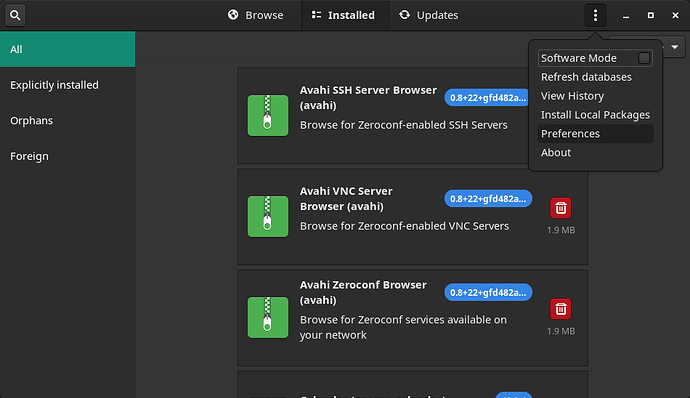This screenshot has width=690, height=398.
Task: Choose Install Local Packages menu entry
Action: pyautogui.click(x=595, y=115)
